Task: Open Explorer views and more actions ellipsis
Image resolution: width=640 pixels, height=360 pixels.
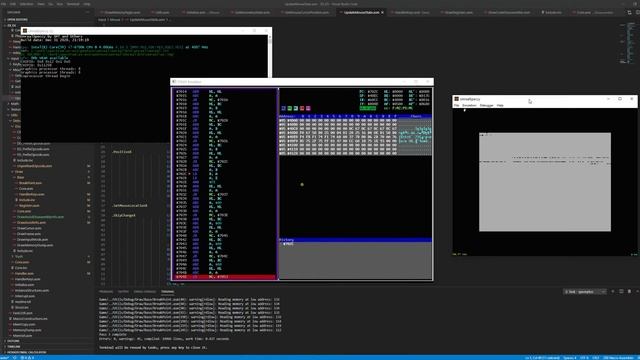Action: tap(87, 12)
